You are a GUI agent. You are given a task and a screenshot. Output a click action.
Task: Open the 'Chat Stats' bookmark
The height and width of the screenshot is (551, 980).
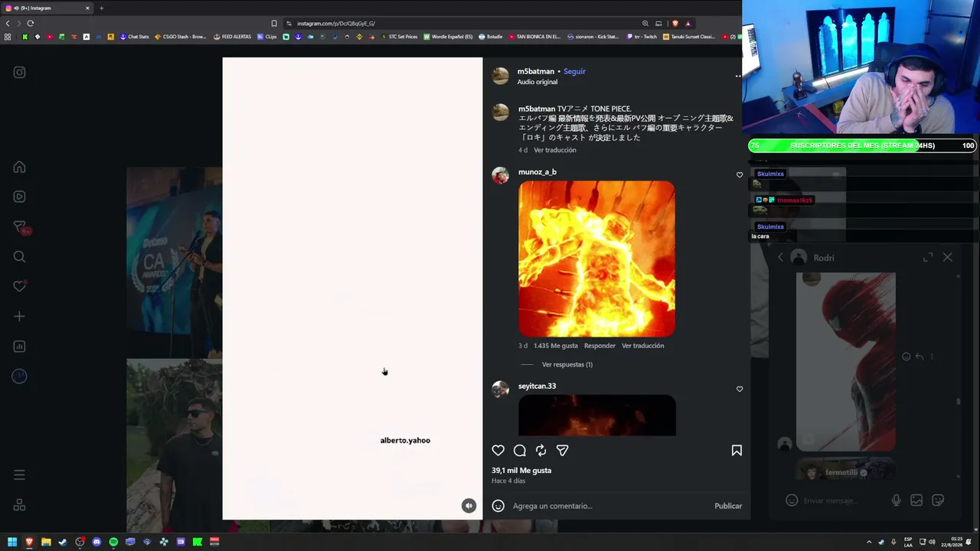(x=134, y=37)
